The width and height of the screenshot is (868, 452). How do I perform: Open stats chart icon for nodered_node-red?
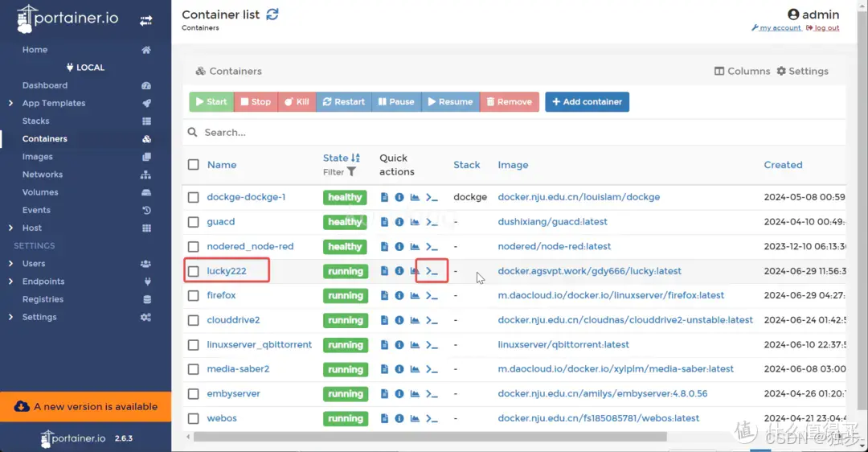[415, 246]
